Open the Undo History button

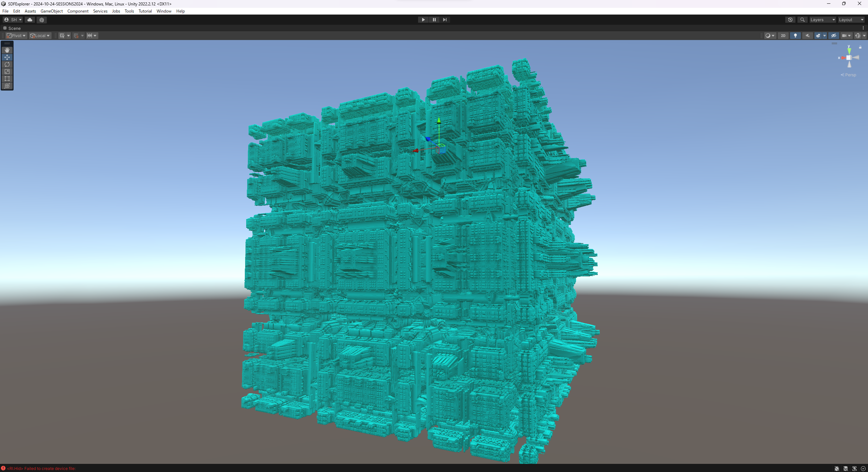click(x=790, y=20)
